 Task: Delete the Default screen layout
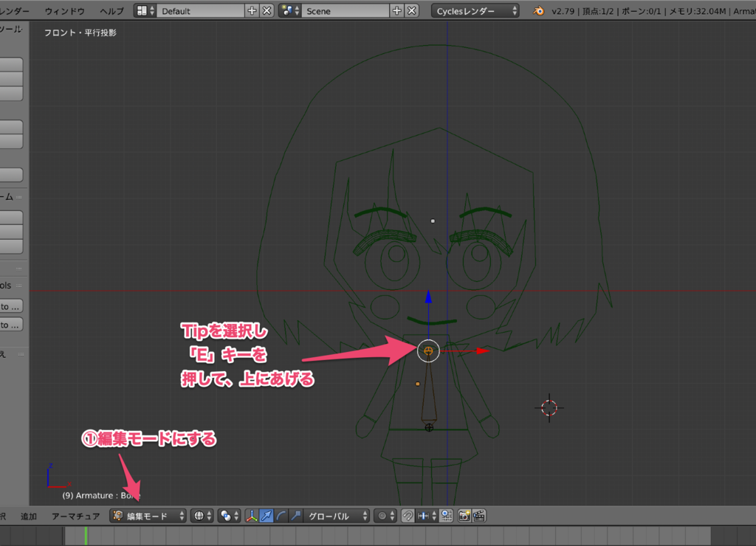pyautogui.click(x=267, y=10)
